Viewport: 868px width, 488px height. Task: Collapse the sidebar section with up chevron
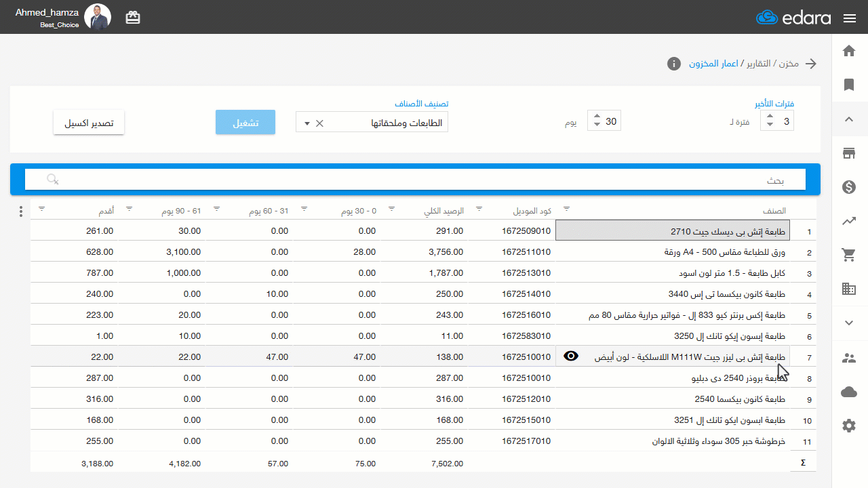[x=848, y=119]
